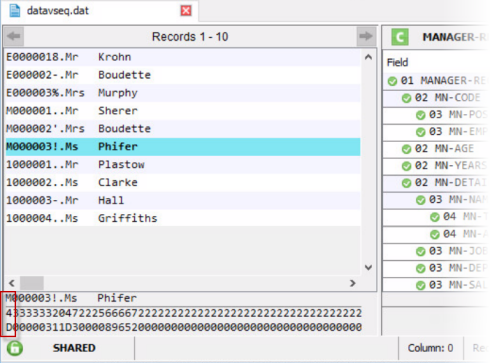490x363 pixels.
Task: Click green check icon beside 02 MN-YEARS
Action: pyautogui.click(x=406, y=166)
